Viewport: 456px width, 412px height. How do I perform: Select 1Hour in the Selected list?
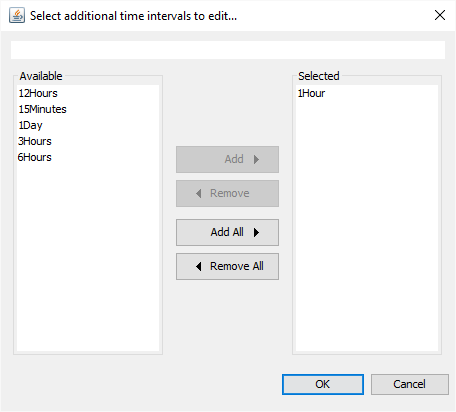pos(311,93)
